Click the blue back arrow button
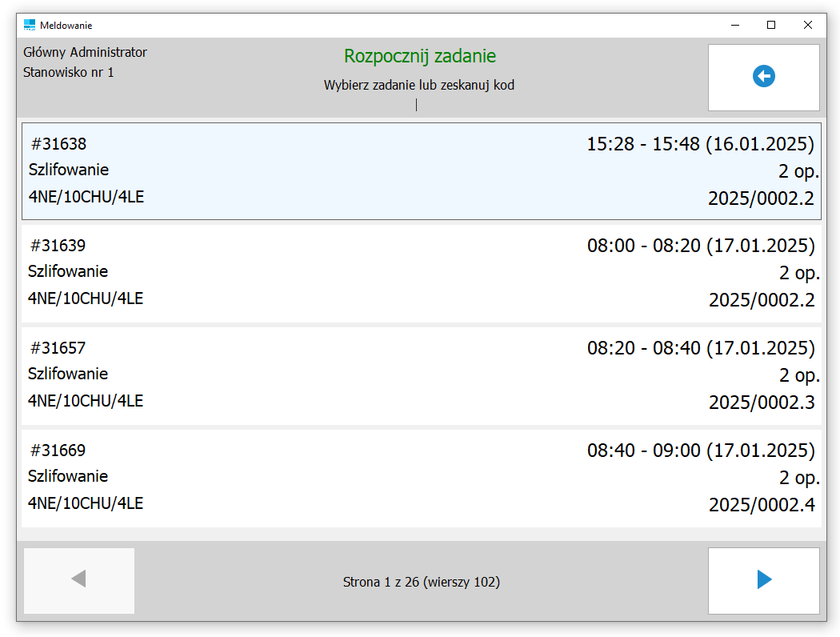 763,77
